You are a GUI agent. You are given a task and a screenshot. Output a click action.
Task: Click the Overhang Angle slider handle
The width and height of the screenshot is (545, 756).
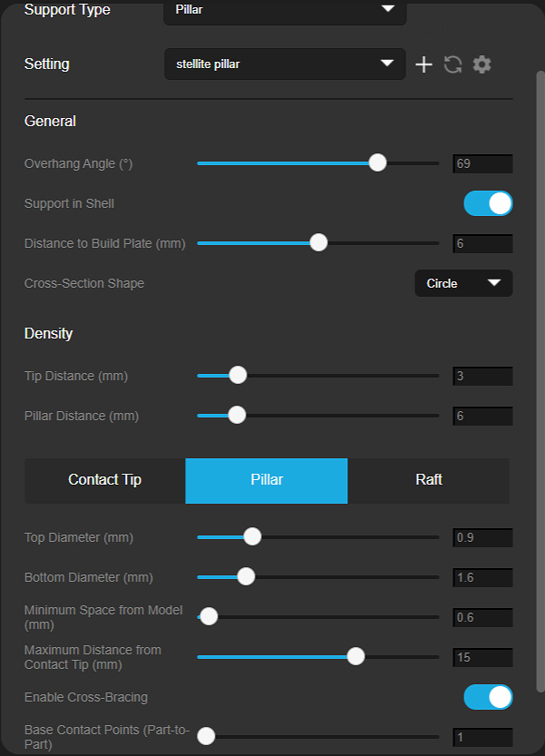[378, 163]
